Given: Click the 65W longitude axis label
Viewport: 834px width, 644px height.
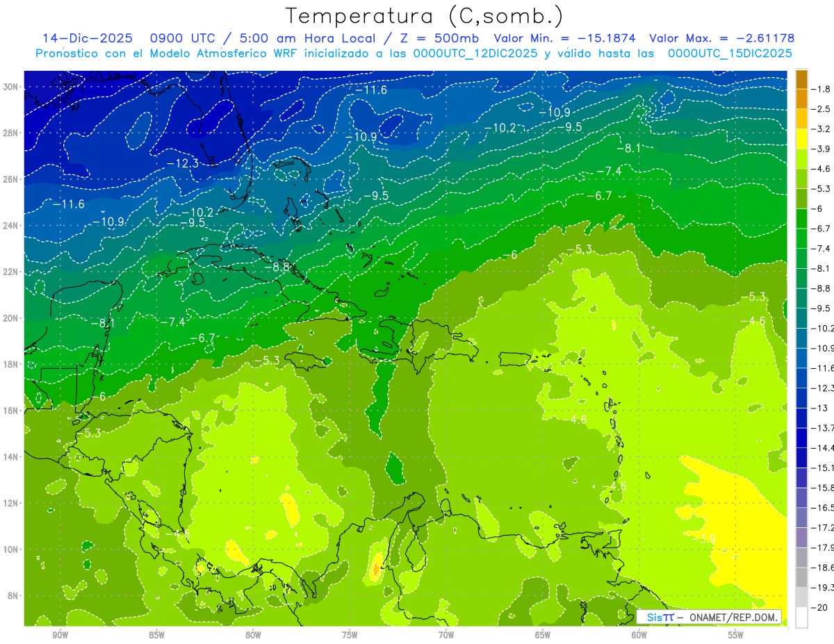Looking at the screenshot, I should click(543, 635).
